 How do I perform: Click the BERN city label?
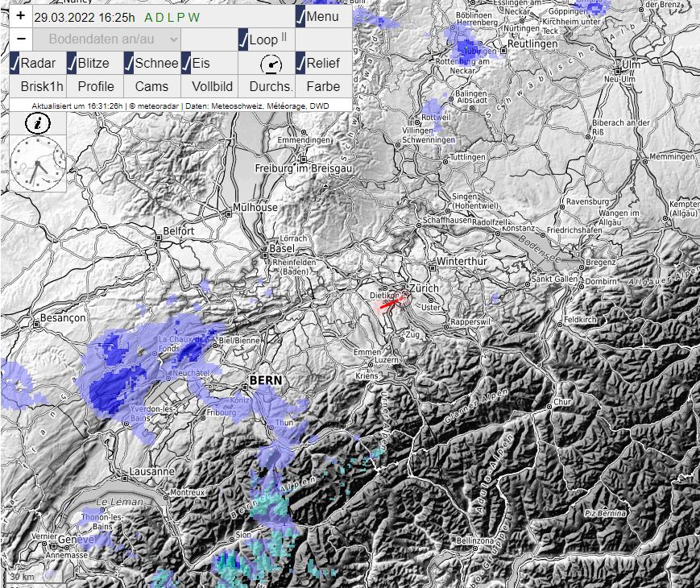(x=266, y=380)
